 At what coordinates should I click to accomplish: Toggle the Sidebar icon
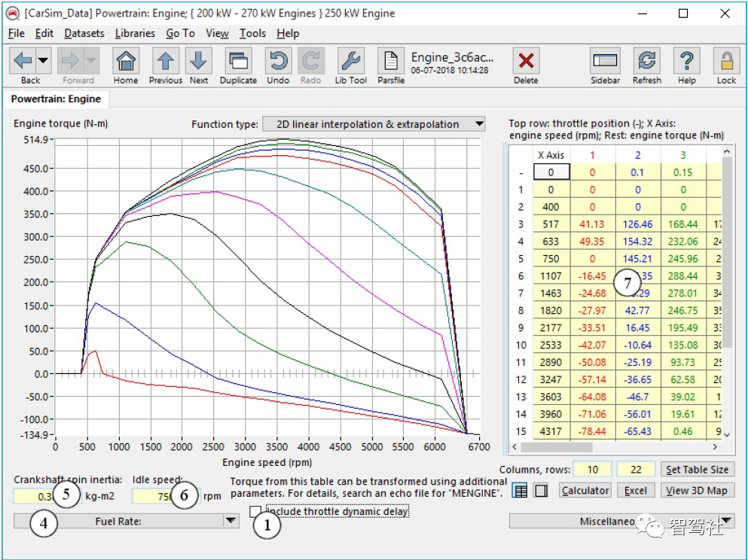[605, 61]
